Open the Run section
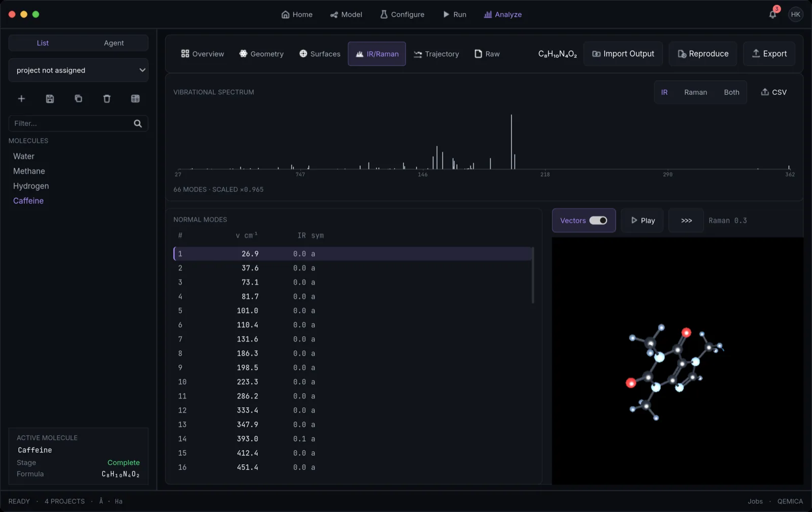Screen dimensions: 812x512 click(454, 14)
